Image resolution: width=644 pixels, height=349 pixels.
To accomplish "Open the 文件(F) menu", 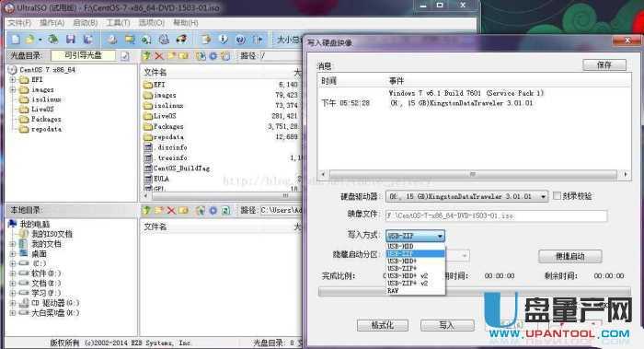I will (x=19, y=23).
